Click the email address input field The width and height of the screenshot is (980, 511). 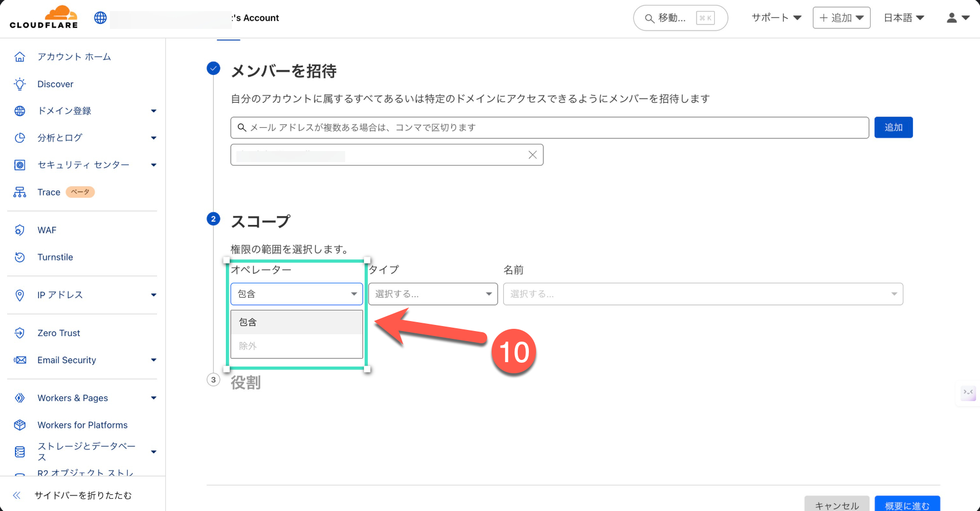pyautogui.click(x=549, y=128)
